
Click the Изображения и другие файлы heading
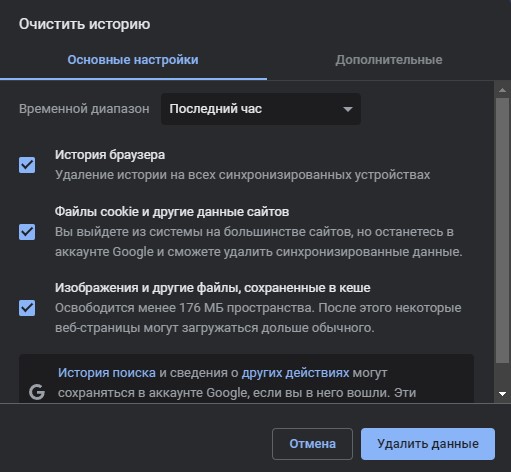tap(213, 287)
